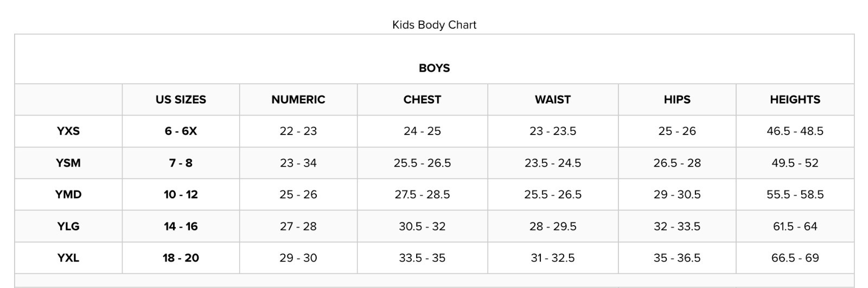The width and height of the screenshot is (868, 288).
Task: Click the CHEST column header
Action: click(422, 100)
